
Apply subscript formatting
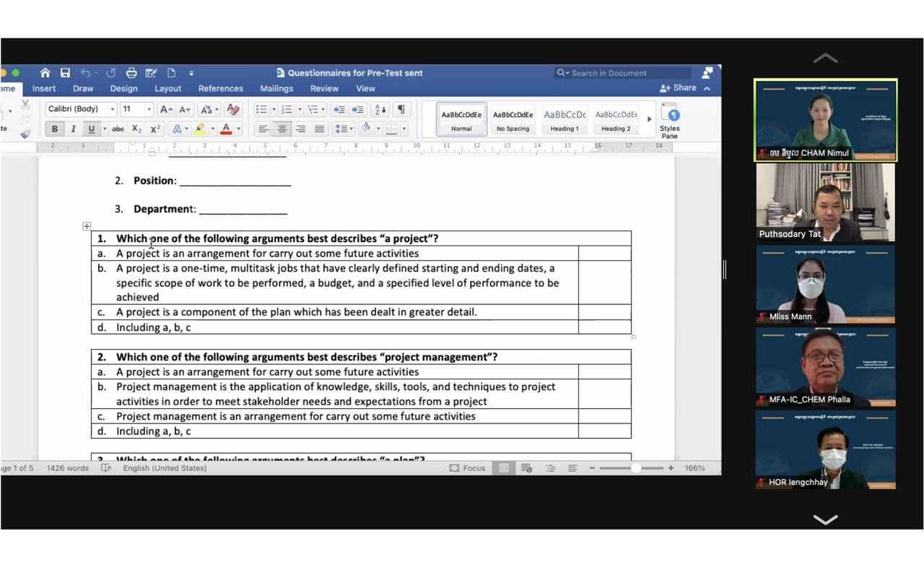click(x=137, y=129)
